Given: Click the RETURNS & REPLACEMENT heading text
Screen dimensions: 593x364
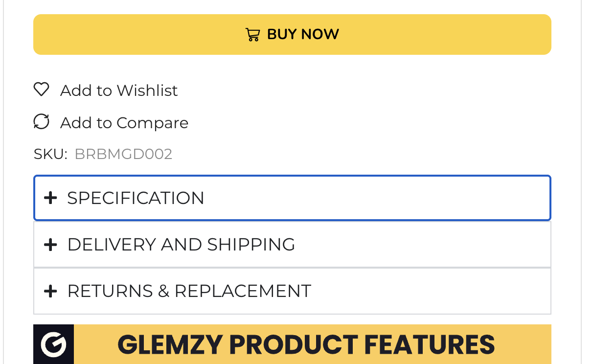Looking at the screenshot, I should pyautogui.click(x=189, y=291).
